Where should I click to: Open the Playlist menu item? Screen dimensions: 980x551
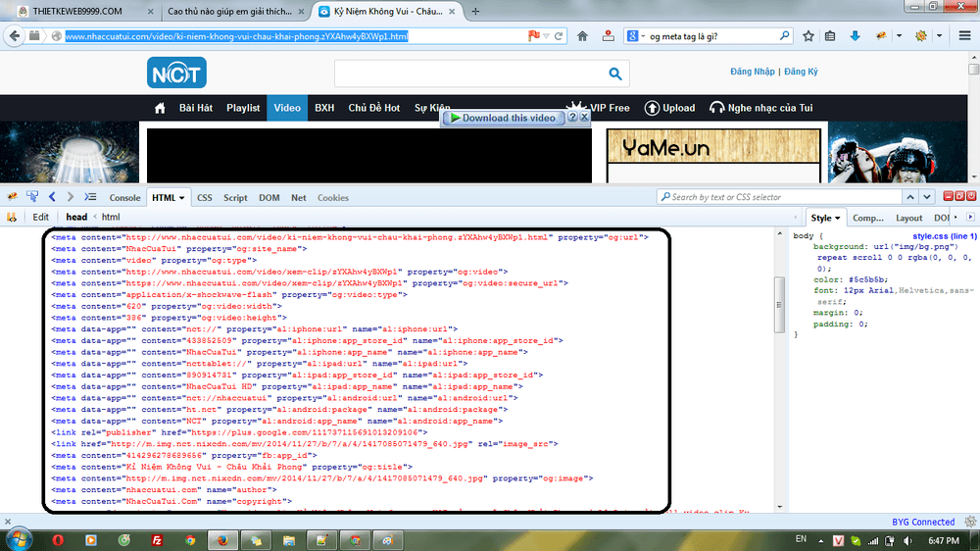(x=243, y=108)
